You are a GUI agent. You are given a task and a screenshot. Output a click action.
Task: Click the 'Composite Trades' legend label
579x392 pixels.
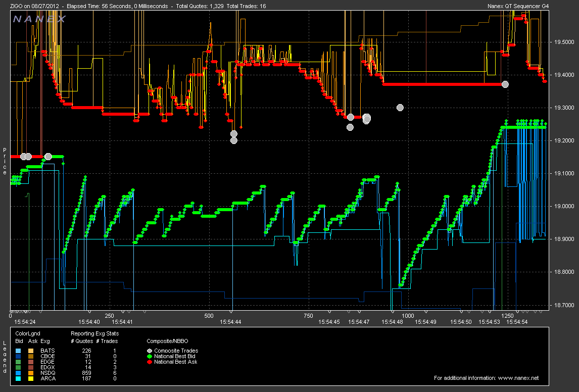pos(176,351)
